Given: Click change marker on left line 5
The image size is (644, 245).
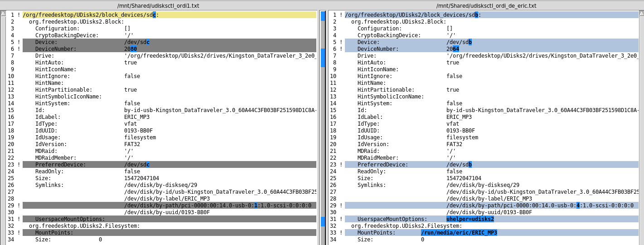Looking at the screenshot, I should point(19,42).
